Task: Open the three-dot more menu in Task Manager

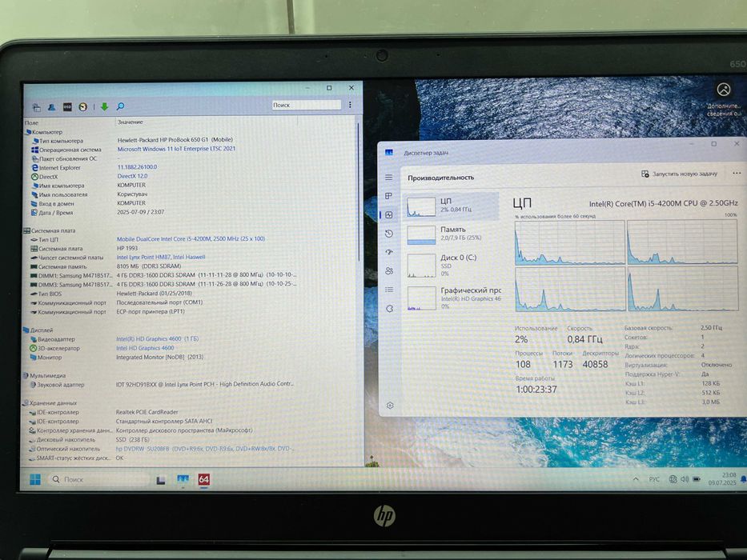Action: click(x=737, y=174)
